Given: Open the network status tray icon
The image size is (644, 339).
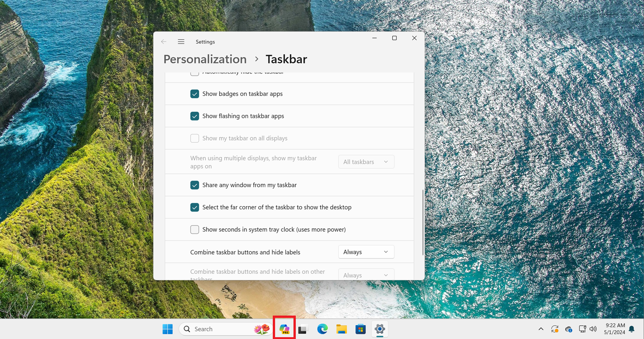Looking at the screenshot, I should [582, 329].
